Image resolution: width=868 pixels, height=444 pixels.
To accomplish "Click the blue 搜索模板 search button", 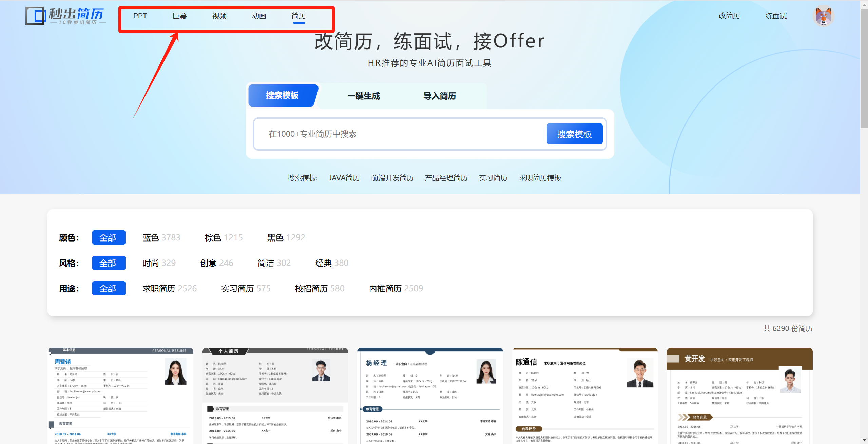I will coord(574,134).
